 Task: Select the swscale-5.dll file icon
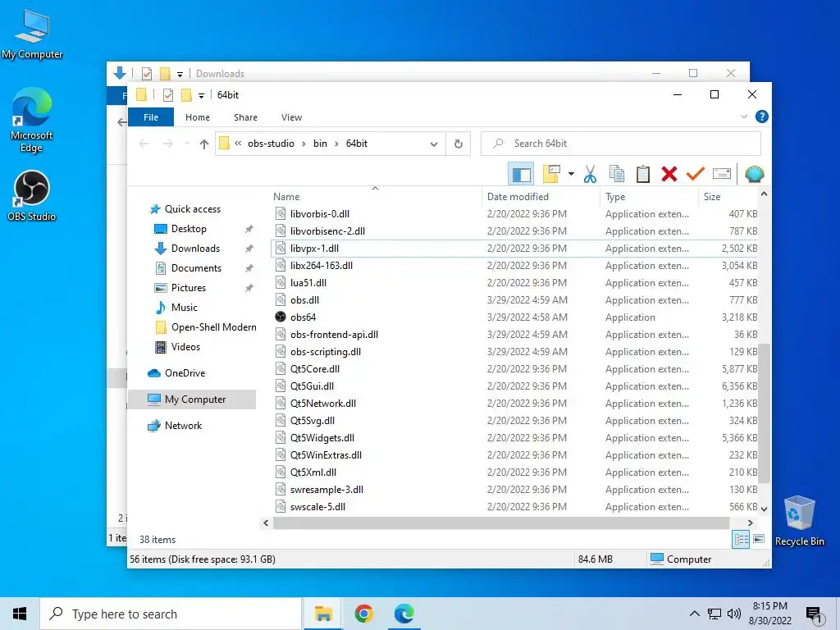(281, 507)
